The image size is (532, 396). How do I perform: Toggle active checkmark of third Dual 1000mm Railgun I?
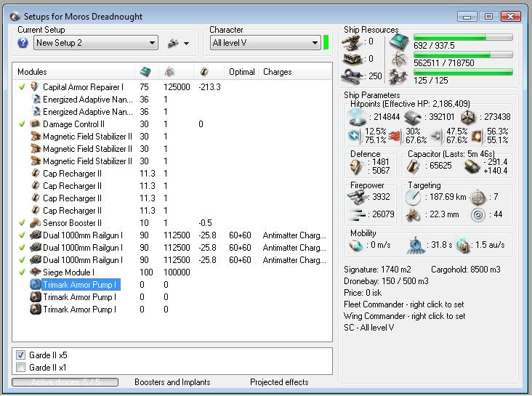coord(22,260)
